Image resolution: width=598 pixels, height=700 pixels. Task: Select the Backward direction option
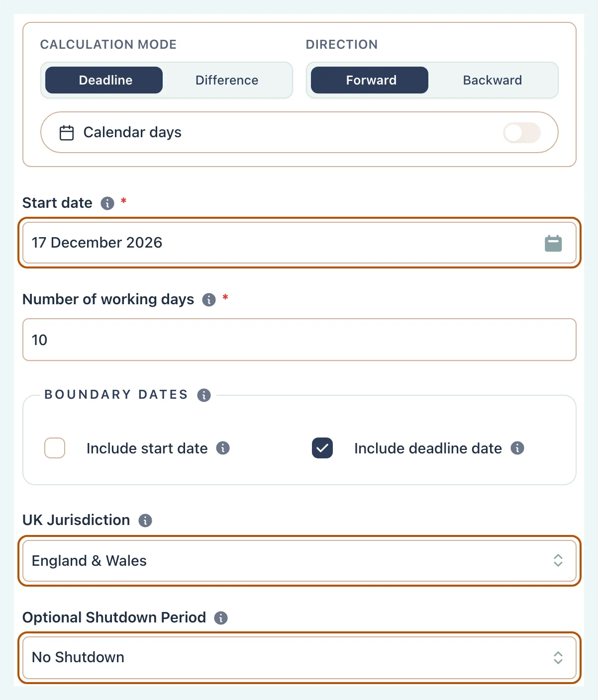click(x=493, y=80)
